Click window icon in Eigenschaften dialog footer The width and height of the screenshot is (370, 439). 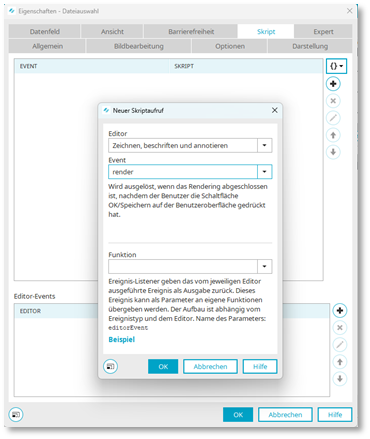pos(16,415)
